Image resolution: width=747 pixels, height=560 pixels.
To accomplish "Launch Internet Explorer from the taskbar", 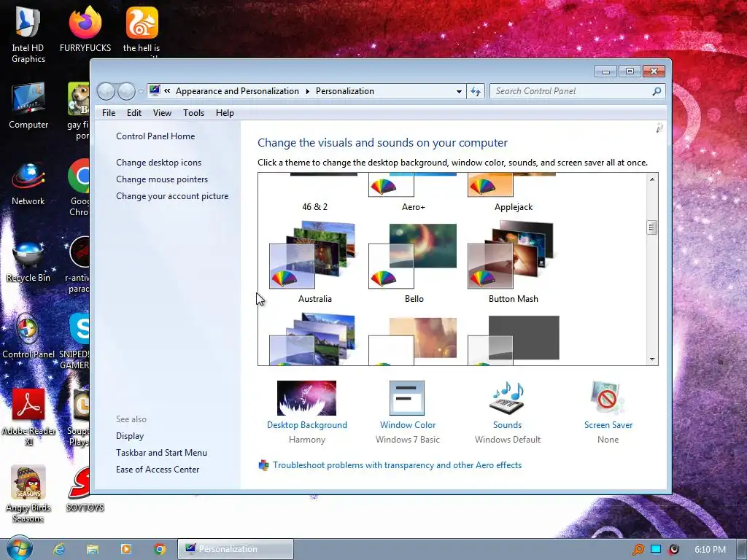I will coord(59,549).
